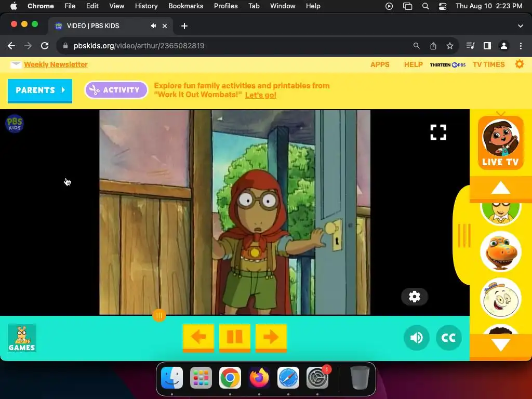
Task: Mute the tab audio icon
Action: point(153,26)
